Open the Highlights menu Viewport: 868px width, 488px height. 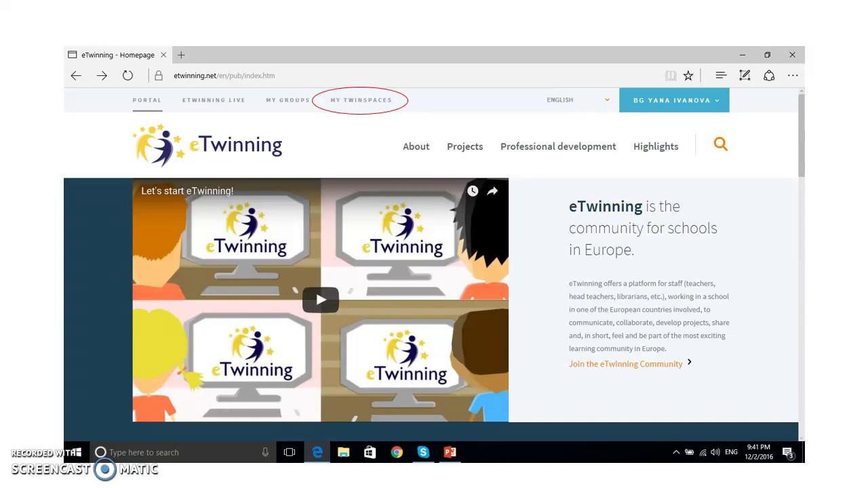656,146
